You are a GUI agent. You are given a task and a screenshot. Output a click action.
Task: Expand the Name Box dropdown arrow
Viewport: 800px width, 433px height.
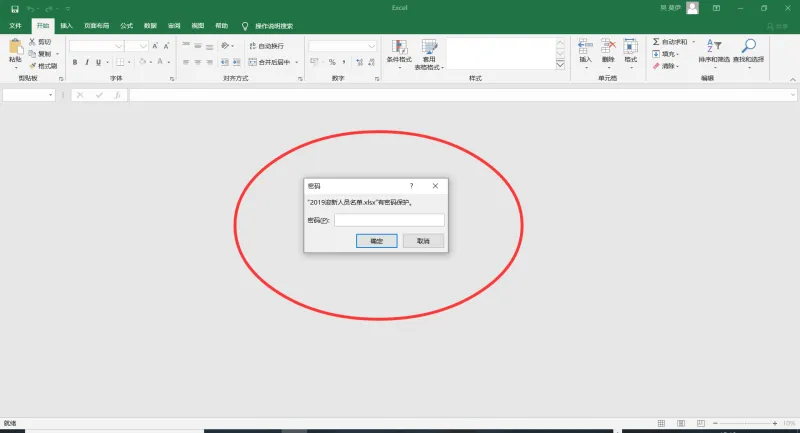[x=50, y=95]
